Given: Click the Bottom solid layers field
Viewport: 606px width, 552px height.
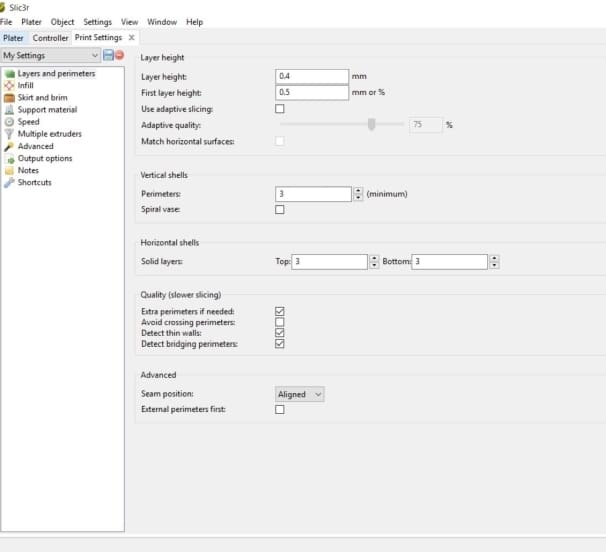Looking at the screenshot, I should tap(449, 262).
